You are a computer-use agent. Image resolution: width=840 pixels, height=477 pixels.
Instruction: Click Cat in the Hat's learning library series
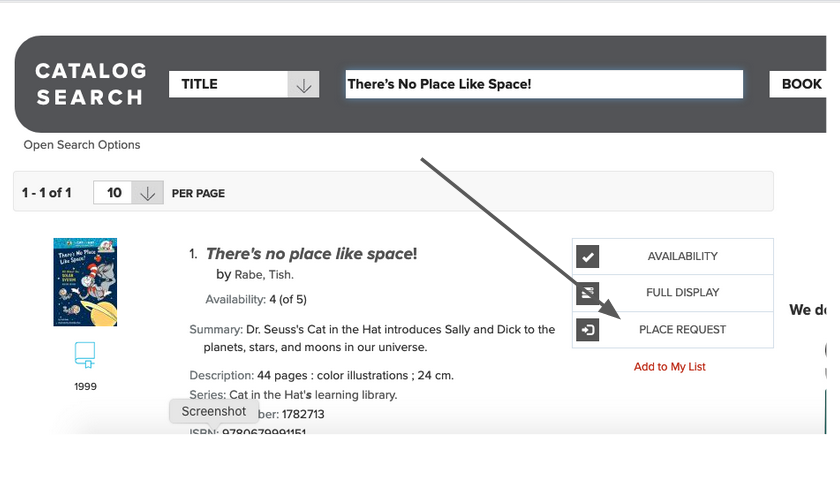point(313,395)
